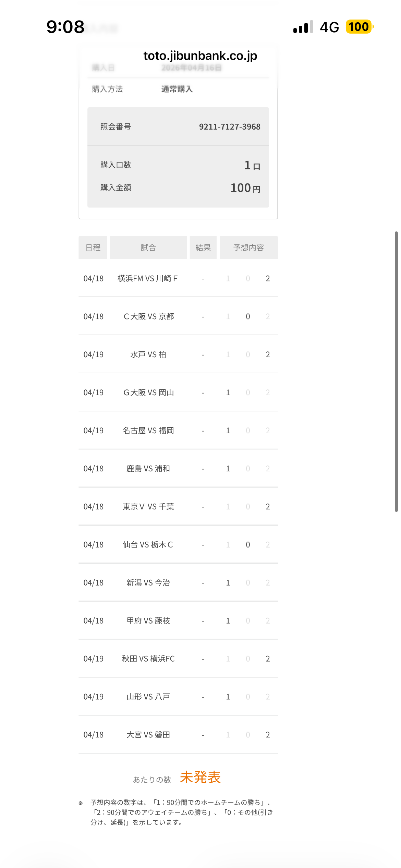The image size is (401, 868).
Task: Tap the orange 未発表 status text
Action: (200, 777)
